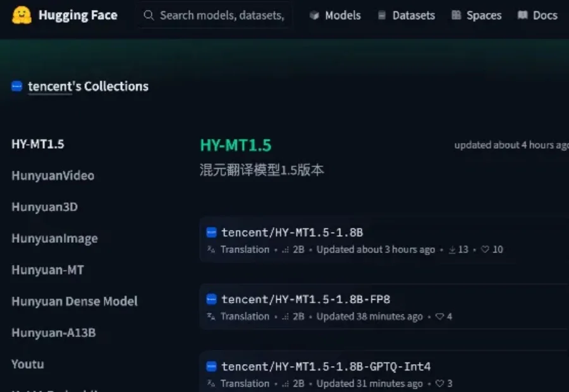Viewport: 569px width, 392px height.
Task: Select the HunyuanVideo collection
Action: [52, 175]
